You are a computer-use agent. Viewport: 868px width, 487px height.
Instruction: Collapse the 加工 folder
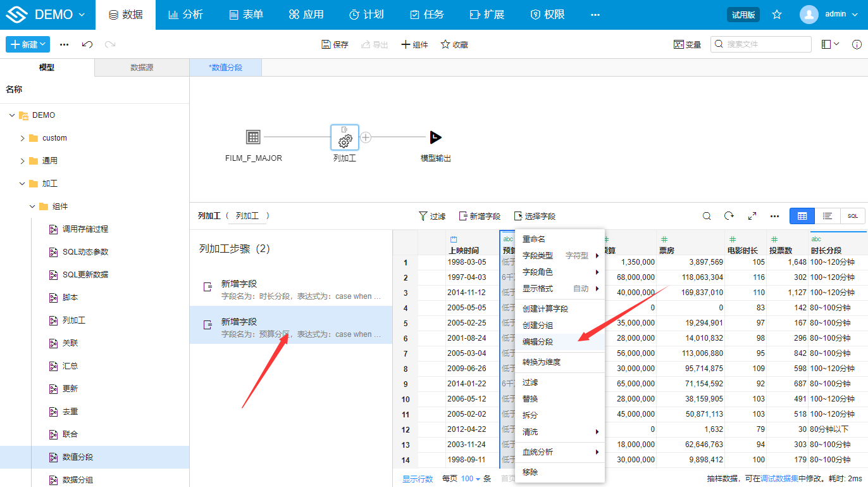click(x=22, y=184)
